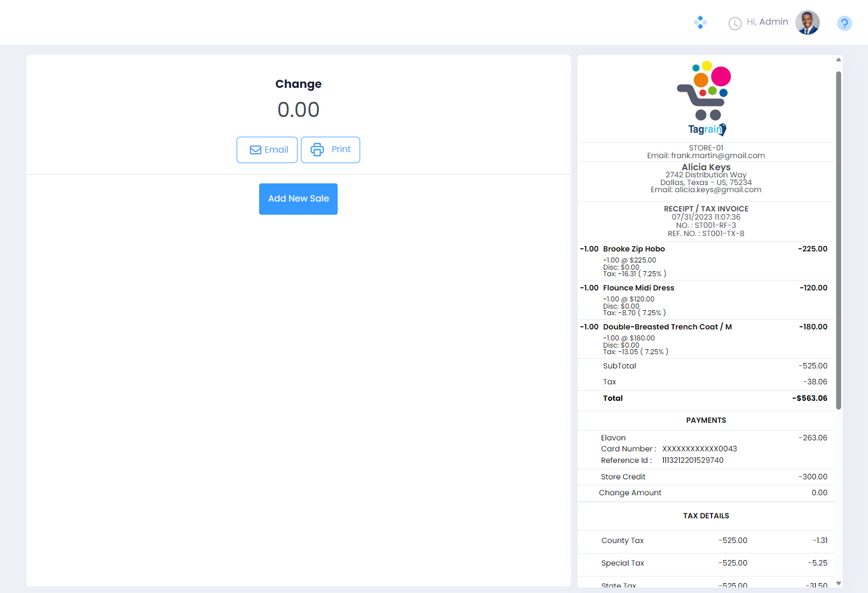Select the Double-Breasted Trench Coat line item
The height and width of the screenshot is (593, 868).
(x=667, y=327)
